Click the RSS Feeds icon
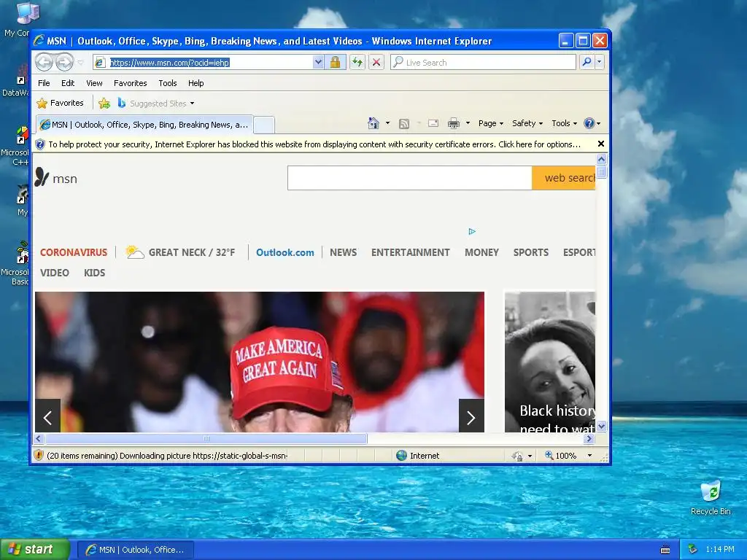The width and height of the screenshot is (747, 560). coord(404,124)
